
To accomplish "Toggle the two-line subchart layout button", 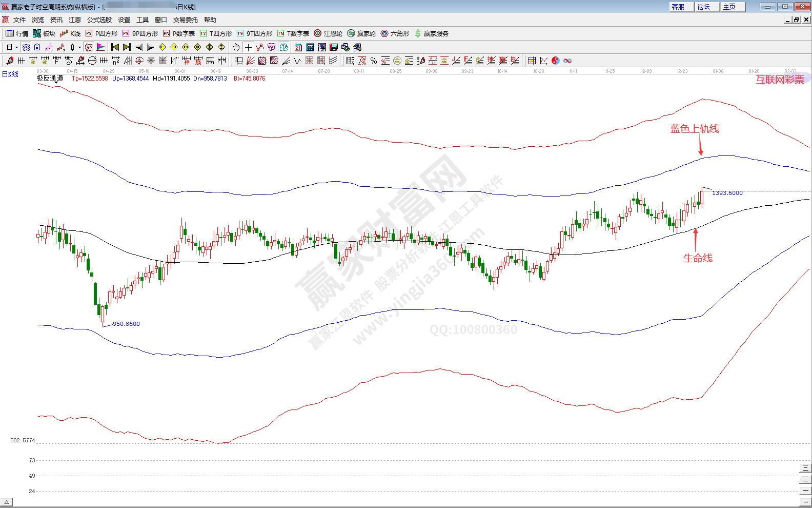I will (x=805, y=479).
